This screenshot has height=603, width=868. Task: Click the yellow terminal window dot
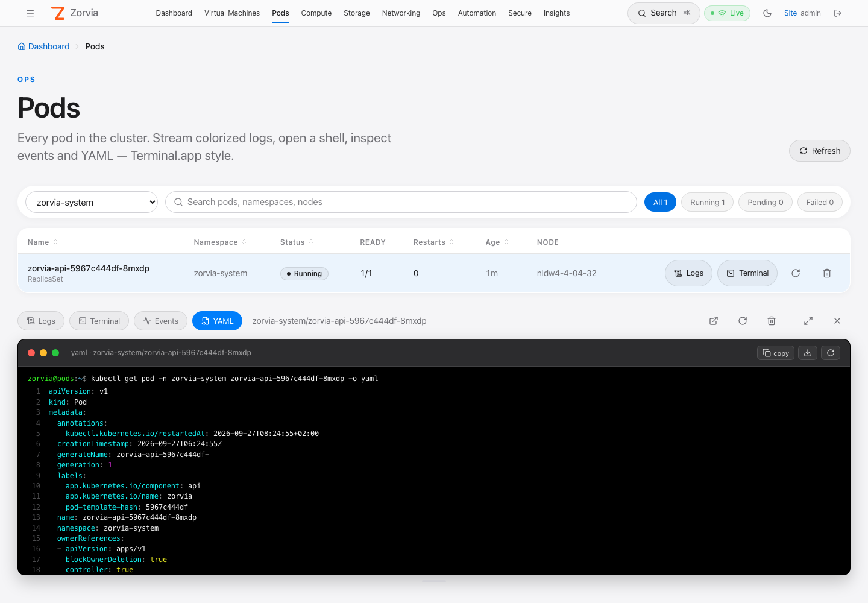click(43, 353)
